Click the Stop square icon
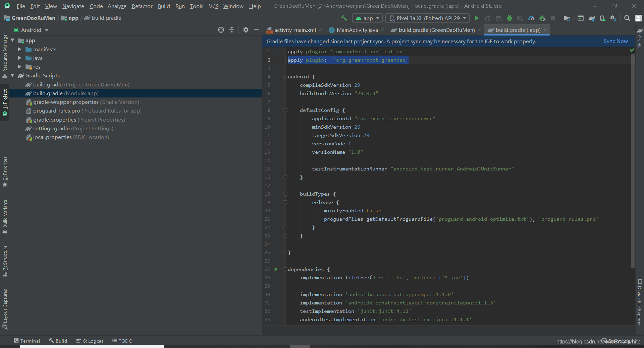Screen dimensions: 644x348 pos(553,18)
